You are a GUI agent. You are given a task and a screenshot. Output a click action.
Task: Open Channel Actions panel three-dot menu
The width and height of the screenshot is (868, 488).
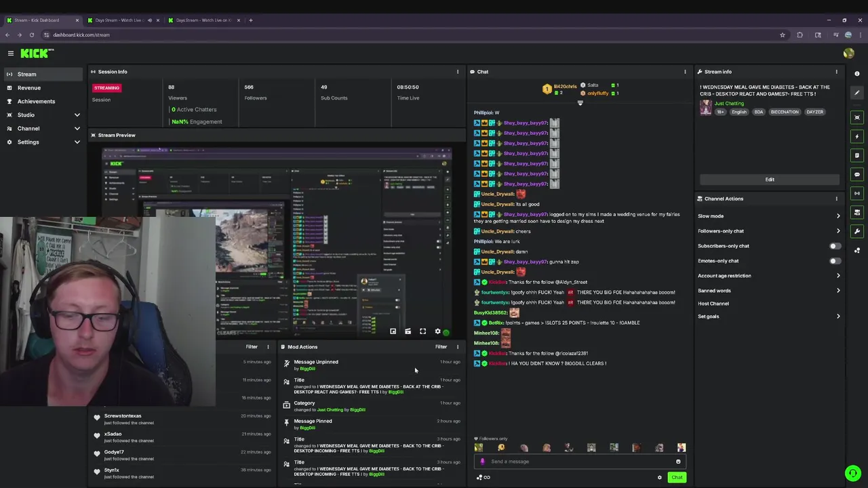tap(836, 199)
